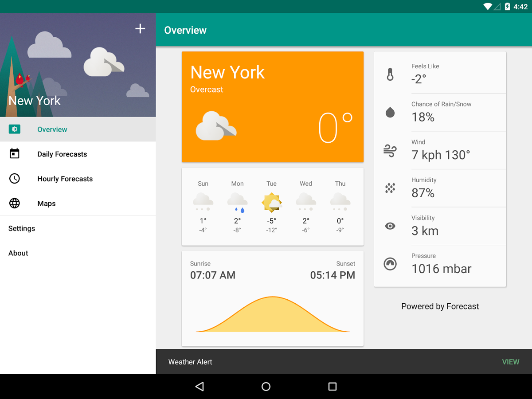Open Settings from the sidebar

pyautogui.click(x=21, y=228)
